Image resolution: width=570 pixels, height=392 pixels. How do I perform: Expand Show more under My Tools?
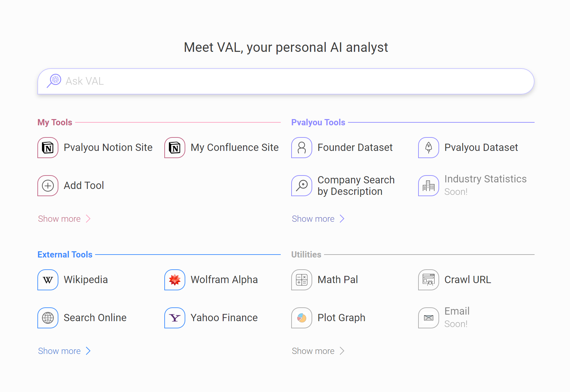coord(64,219)
